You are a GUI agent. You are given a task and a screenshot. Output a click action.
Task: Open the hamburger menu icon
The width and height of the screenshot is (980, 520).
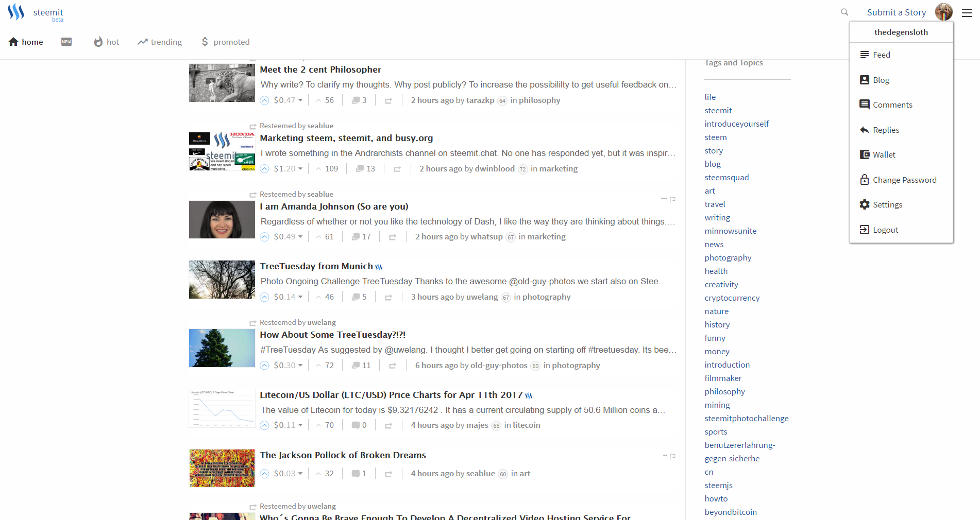[x=967, y=12]
